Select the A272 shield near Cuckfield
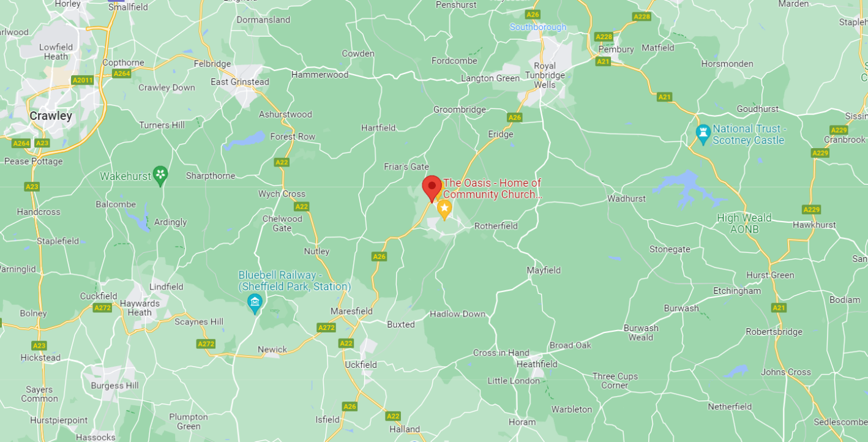 [102, 308]
